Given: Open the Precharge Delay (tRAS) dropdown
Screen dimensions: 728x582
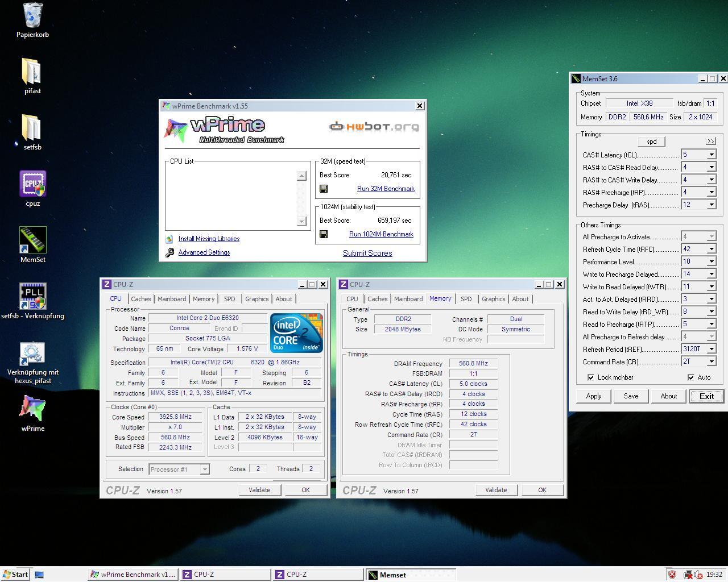Looking at the screenshot, I should coord(711,205).
